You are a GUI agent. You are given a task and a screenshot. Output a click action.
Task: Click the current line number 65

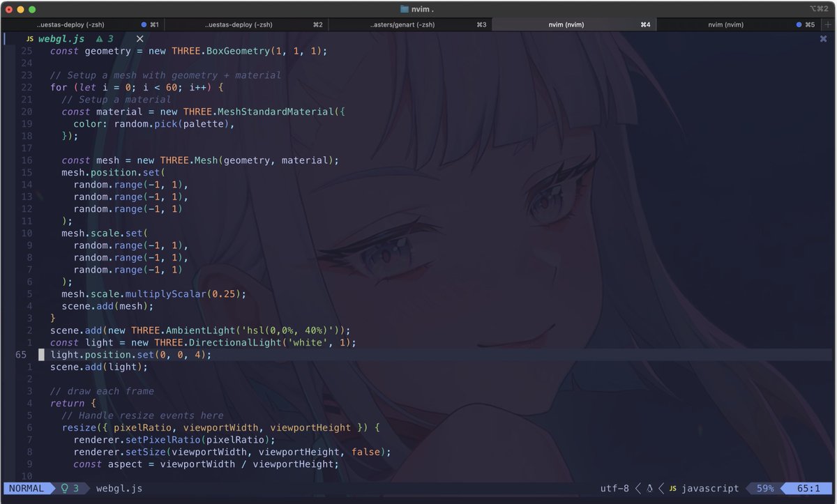coord(21,355)
